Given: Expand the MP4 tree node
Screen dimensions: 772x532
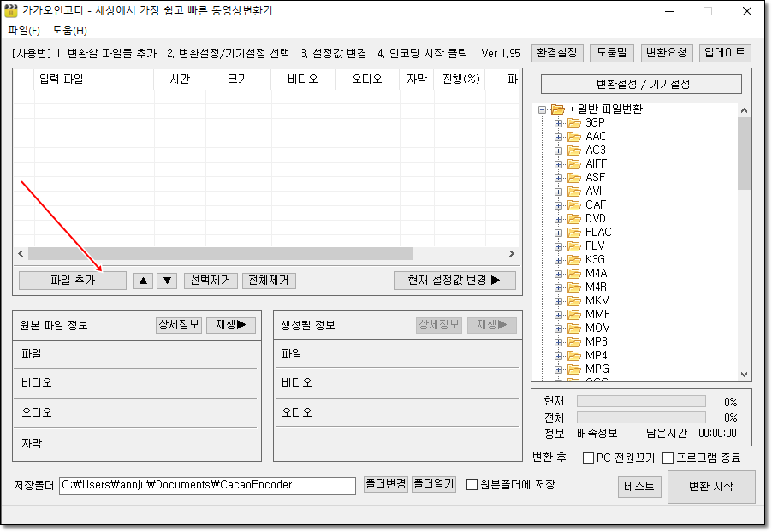Looking at the screenshot, I should pyautogui.click(x=558, y=356).
